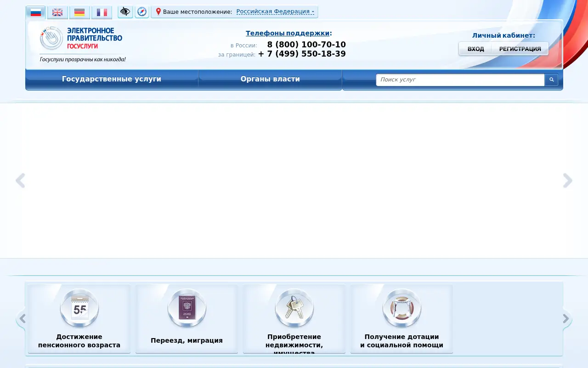588x368 pixels.
Task: Open Государственные услуги menu
Action: (x=112, y=79)
